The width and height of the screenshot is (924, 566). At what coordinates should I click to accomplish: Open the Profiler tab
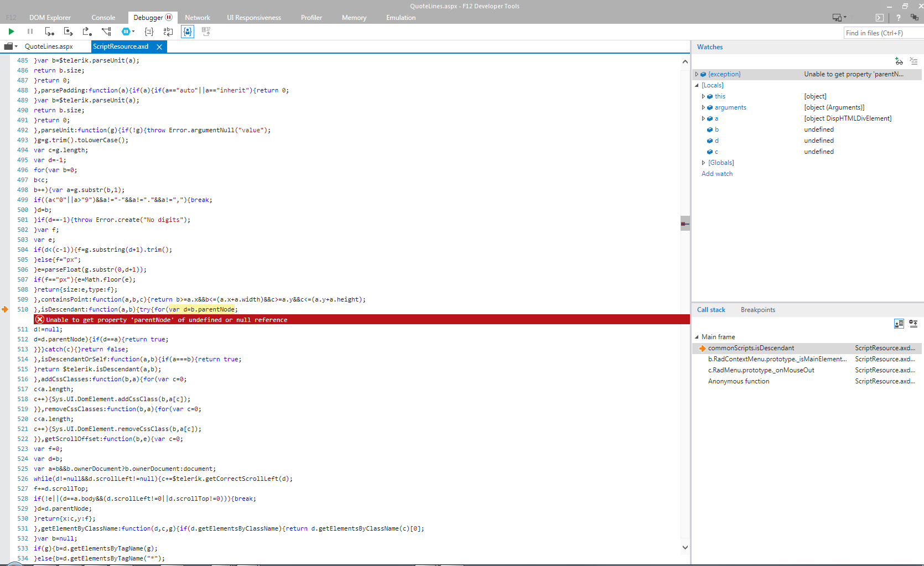pos(312,18)
